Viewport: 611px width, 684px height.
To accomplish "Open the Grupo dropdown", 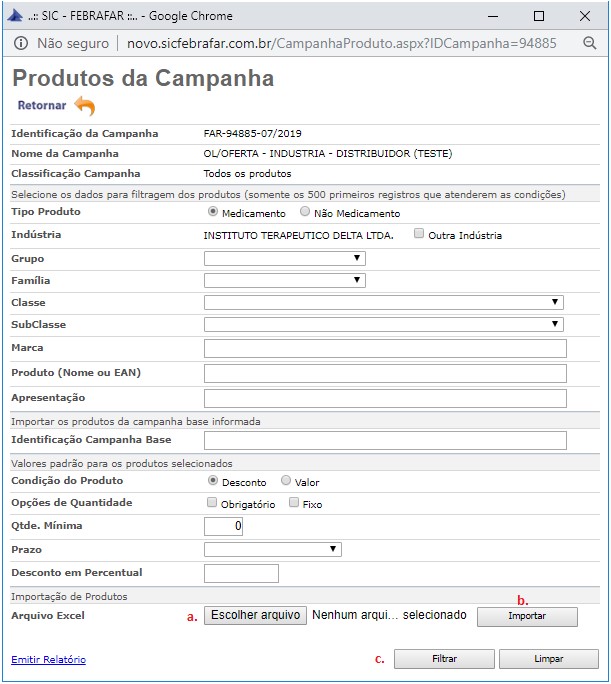I will point(284,258).
